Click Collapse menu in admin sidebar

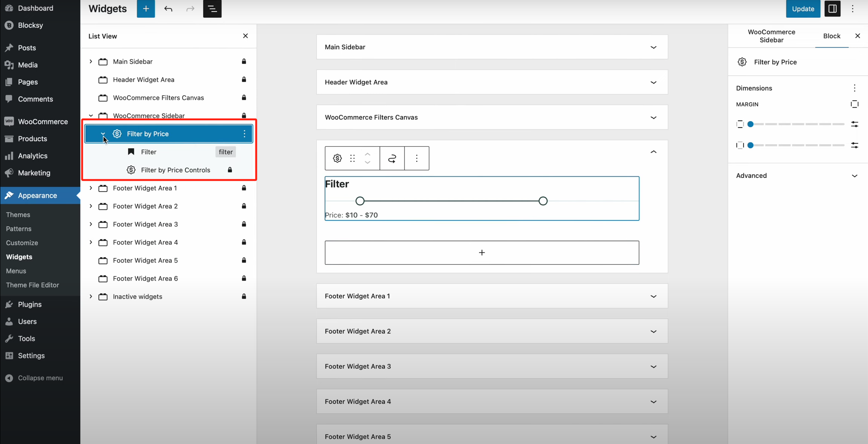(40, 378)
